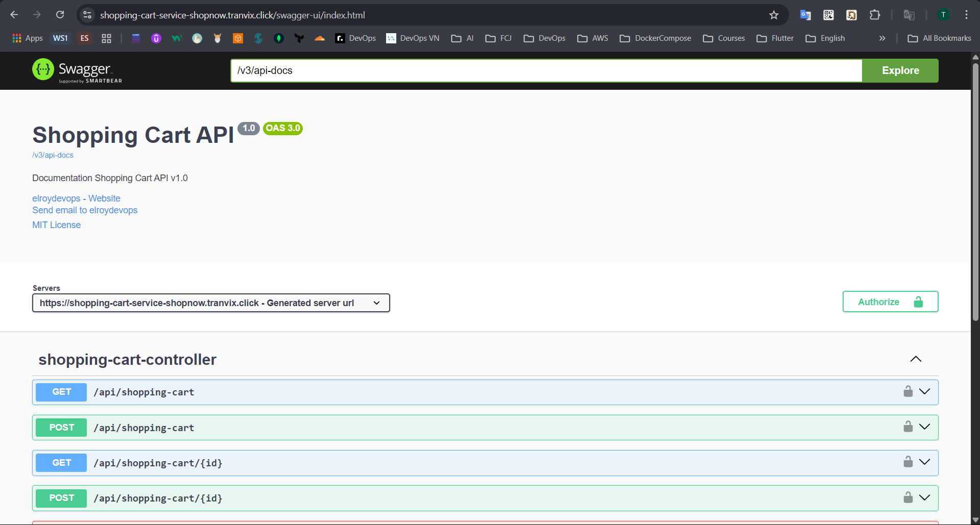980x525 pixels.
Task: Click the lock icon on GET /api/shopping-cart
Action: 907,391
